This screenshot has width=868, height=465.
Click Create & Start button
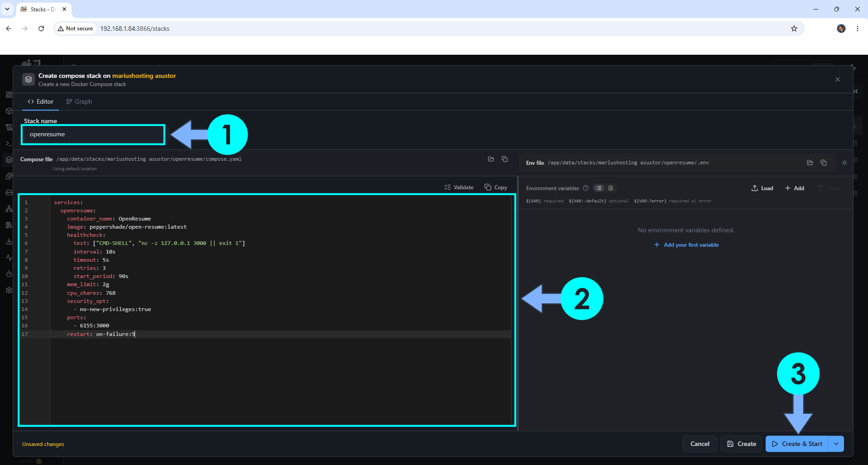797,444
